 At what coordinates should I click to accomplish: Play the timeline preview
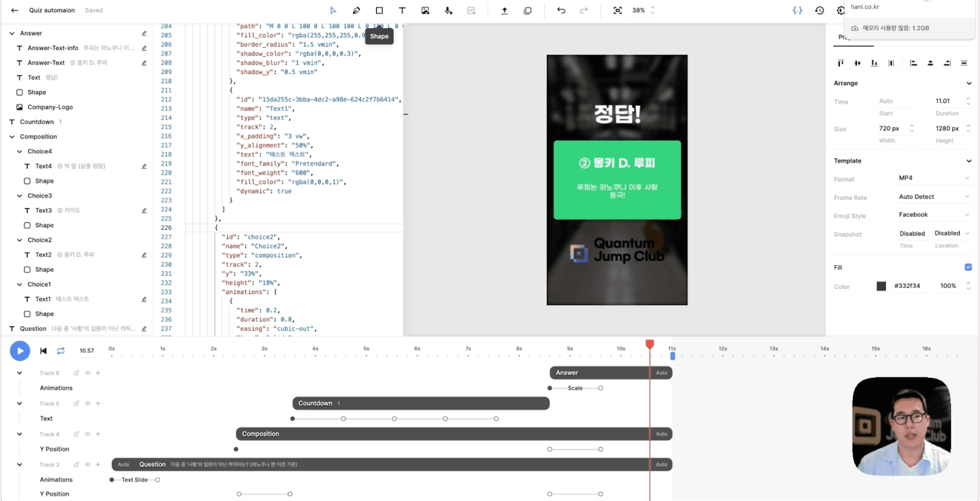pyautogui.click(x=20, y=351)
